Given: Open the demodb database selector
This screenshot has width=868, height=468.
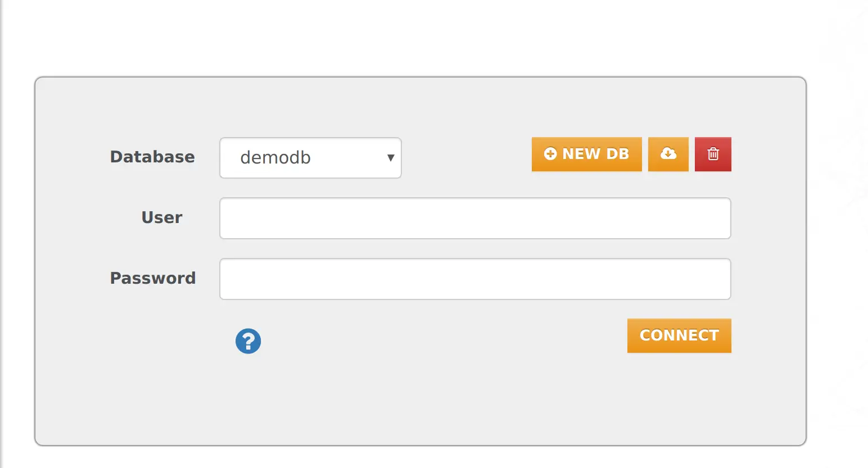Looking at the screenshot, I should tap(310, 158).
